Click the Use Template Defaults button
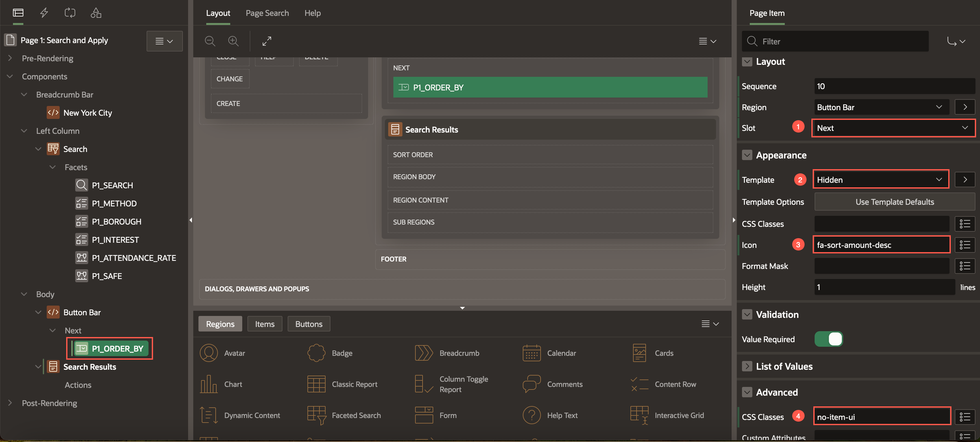 click(x=894, y=202)
